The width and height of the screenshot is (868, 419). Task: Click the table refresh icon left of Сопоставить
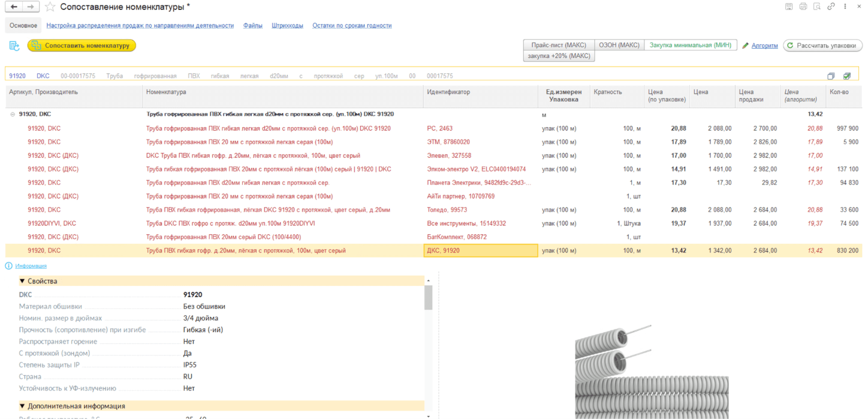click(x=14, y=46)
